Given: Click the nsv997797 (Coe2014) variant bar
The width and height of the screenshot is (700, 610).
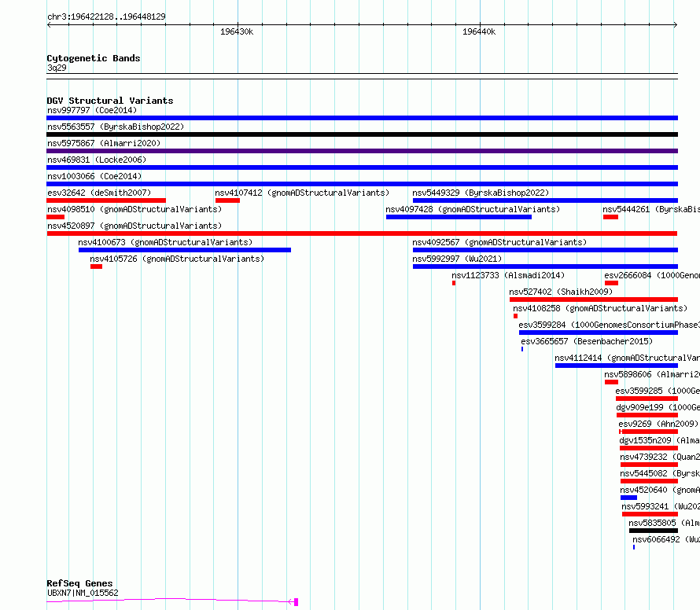Looking at the screenshot, I should click(362, 118).
